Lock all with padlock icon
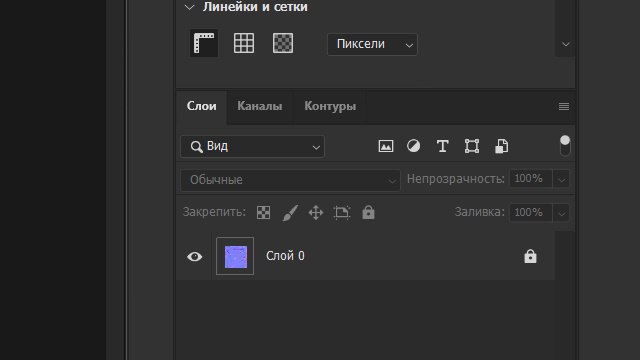This screenshot has height=360, width=640. pos(368,212)
